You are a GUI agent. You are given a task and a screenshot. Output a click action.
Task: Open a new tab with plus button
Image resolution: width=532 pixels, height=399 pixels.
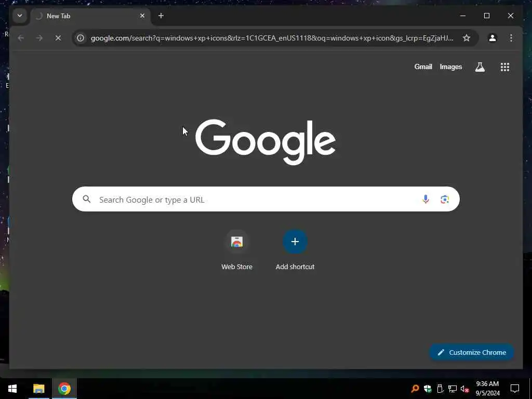(x=161, y=16)
